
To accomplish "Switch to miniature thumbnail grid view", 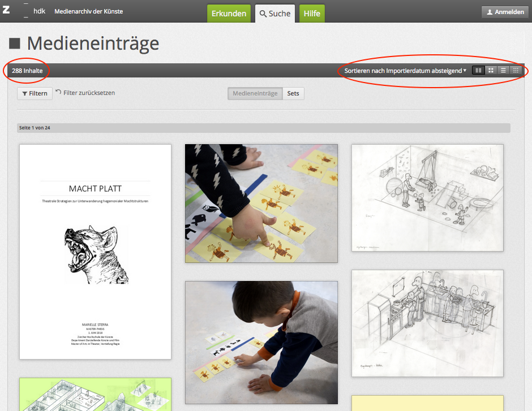I will (516, 71).
